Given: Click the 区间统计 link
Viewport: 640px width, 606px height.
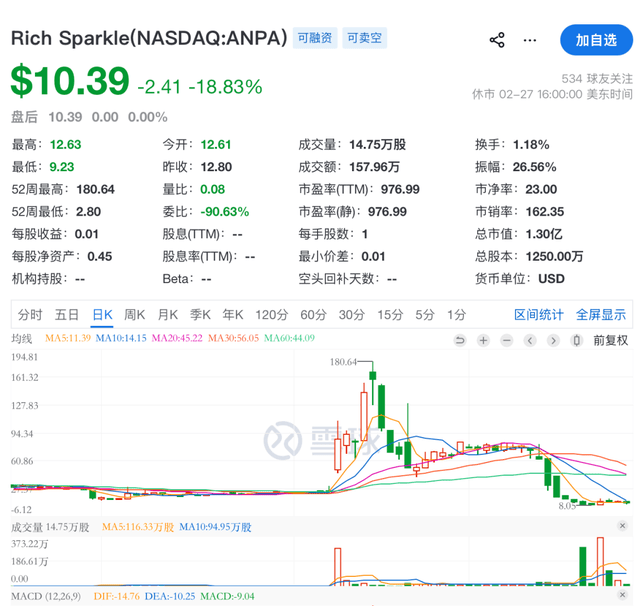Looking at the screenshot, I should pos(539,314).
